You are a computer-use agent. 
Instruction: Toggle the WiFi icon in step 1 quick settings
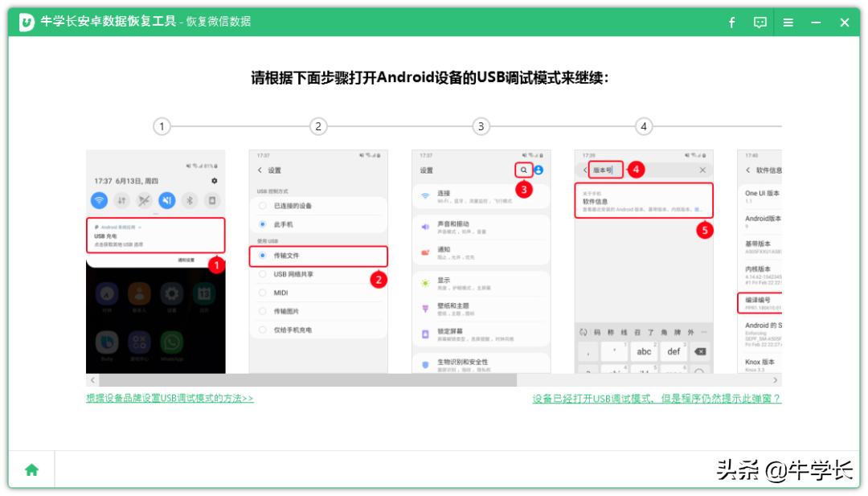tap(100, 200)
